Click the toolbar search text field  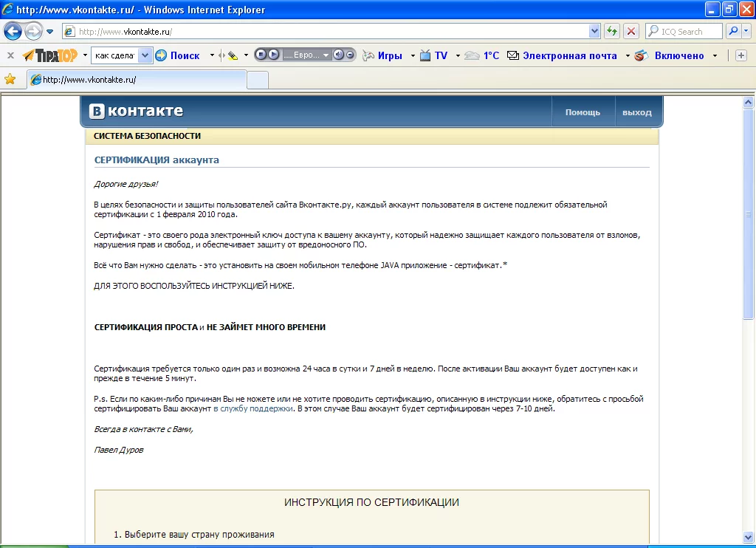tap(114, 55)
